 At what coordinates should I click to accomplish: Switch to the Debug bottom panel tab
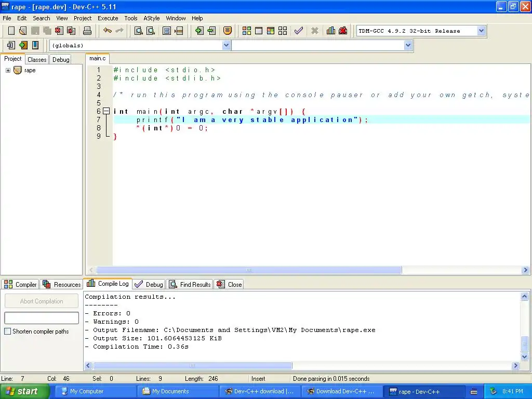click(x=149, y=284)
